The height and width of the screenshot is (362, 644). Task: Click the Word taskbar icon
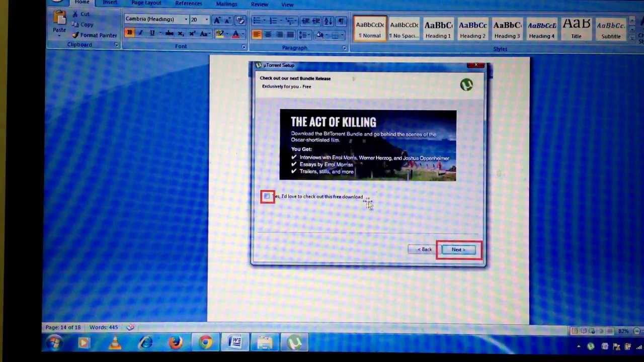coord(235,343)
